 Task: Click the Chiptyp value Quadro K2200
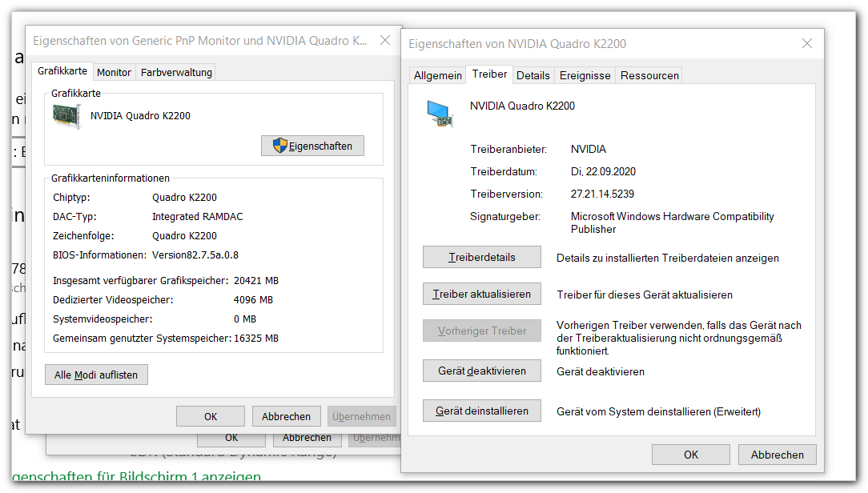(x=184, y=198)
